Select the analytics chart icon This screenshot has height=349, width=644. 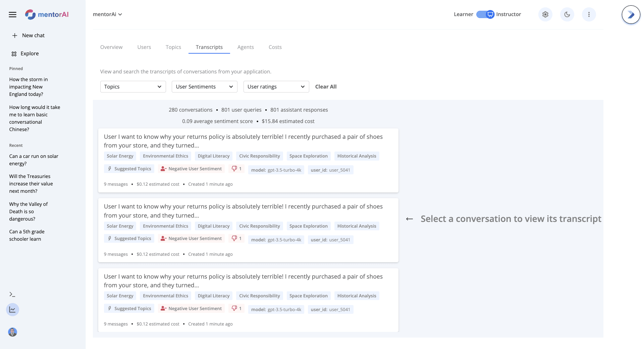[12, 309]
